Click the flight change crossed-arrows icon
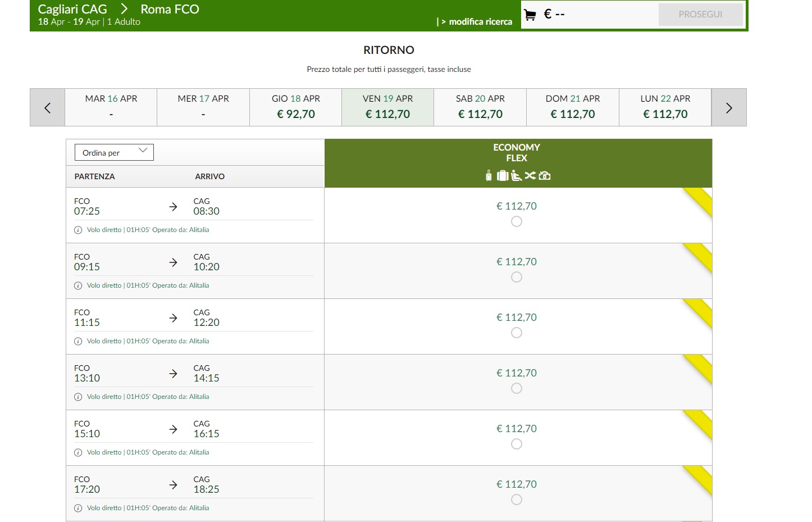This screenshot has width=812, height=522. point(530,176)
